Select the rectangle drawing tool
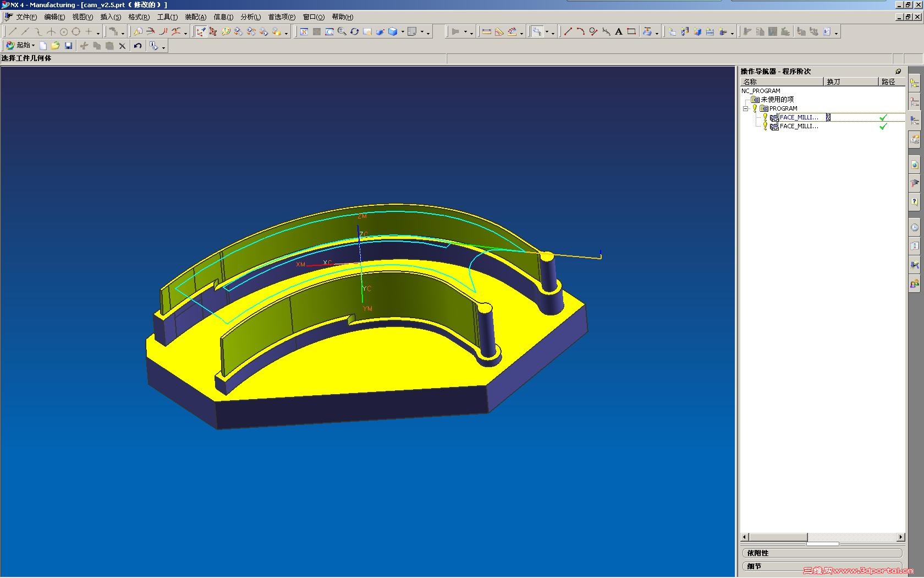Viewport: 924px width, 578px height. coord(631,32)
